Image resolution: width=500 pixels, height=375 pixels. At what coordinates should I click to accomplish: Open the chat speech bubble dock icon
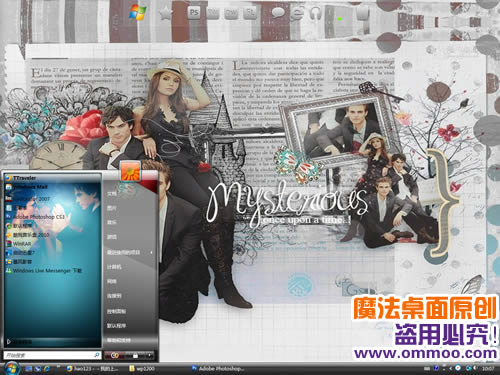pos(278,13)
